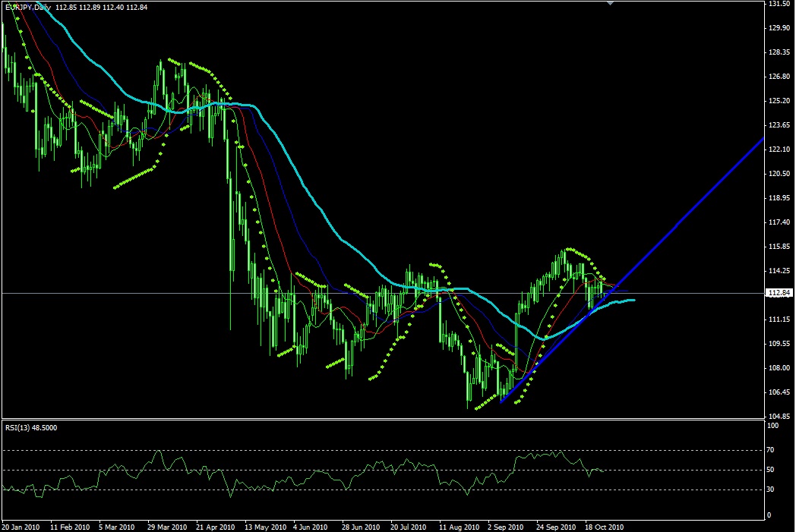Viewport: 796px width, 532px height.
Task: Click the 111.15 price axis label
Action: click(779, 320)
